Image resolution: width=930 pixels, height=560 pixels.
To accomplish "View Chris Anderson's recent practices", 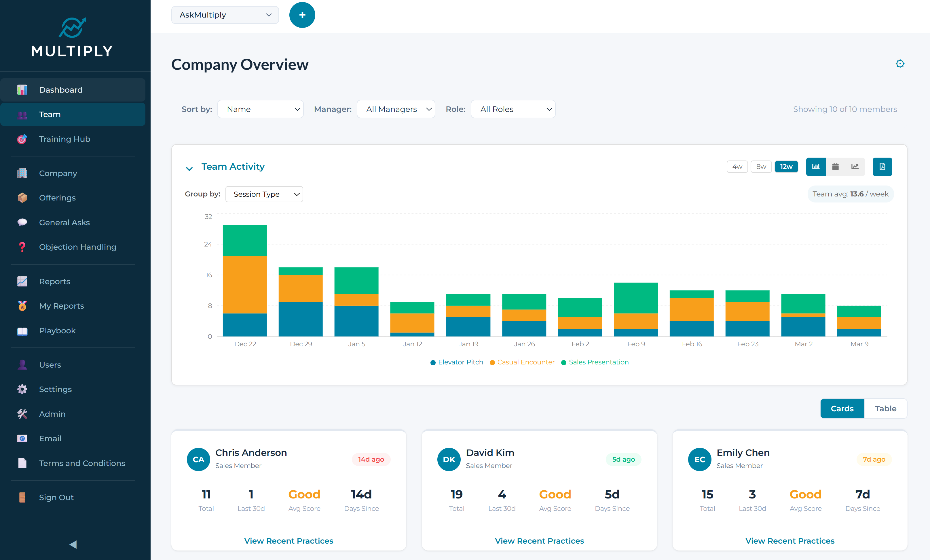I will point(289,541).
